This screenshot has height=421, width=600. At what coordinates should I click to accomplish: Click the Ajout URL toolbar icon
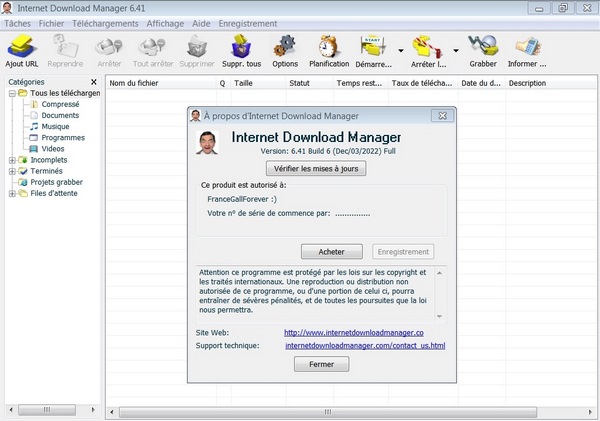click(x=22, y=46)
